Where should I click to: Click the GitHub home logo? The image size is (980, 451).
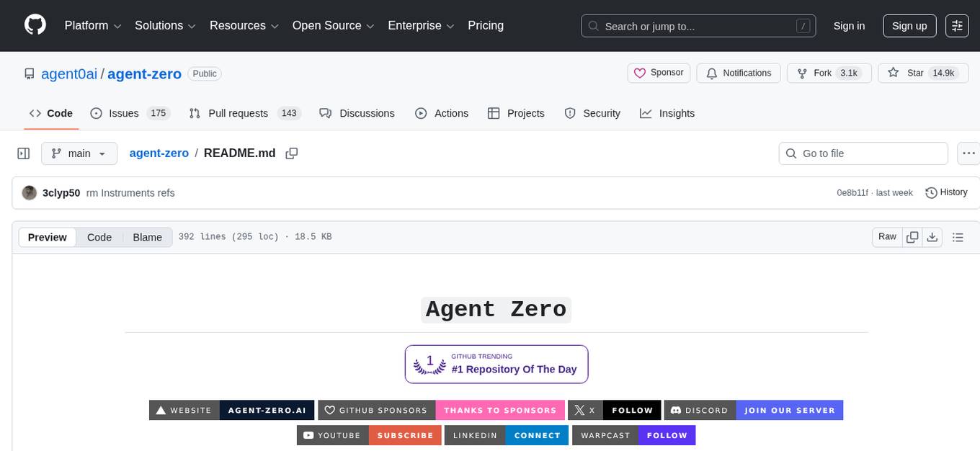click(35, 25)
